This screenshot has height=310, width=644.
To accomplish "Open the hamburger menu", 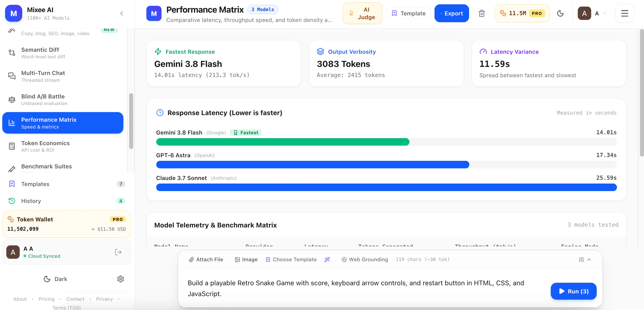I will [x=625, y=13].
